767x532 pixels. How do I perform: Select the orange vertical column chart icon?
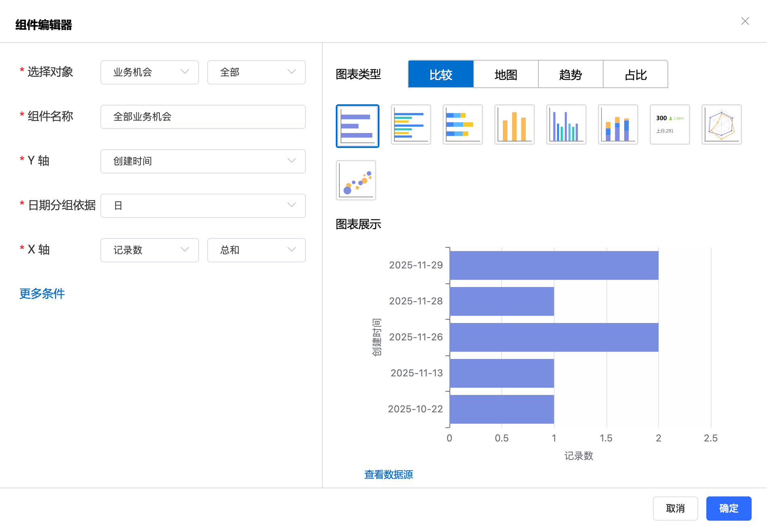click(514, 125)
